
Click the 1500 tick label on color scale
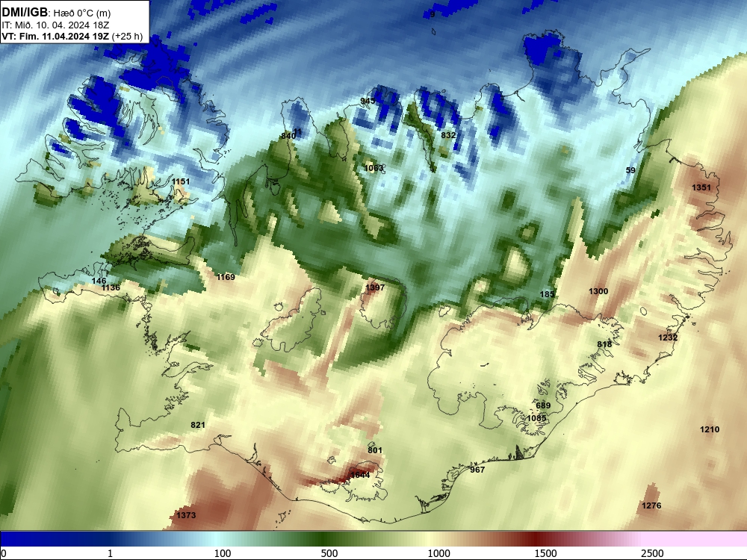click(545, 553)
